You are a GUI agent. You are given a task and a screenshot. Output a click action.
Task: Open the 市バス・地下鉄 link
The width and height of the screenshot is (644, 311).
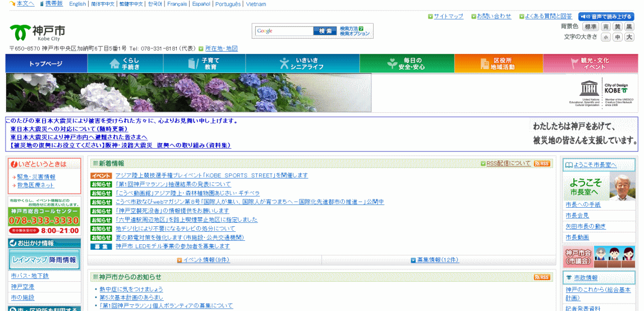(30, 276)
